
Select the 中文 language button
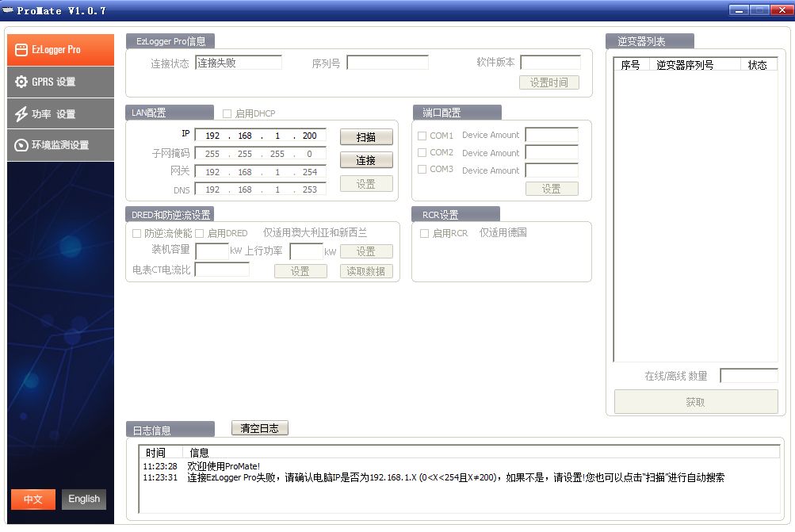32,499
